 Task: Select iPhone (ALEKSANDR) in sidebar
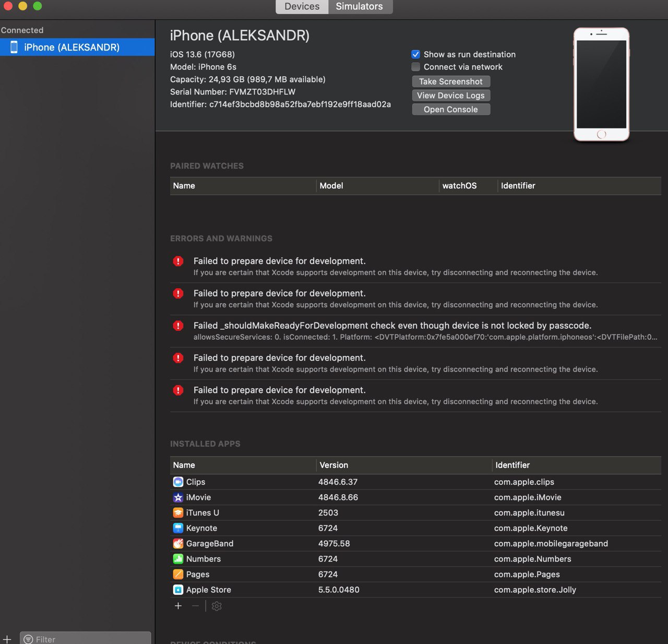click(x=77, y=47)
